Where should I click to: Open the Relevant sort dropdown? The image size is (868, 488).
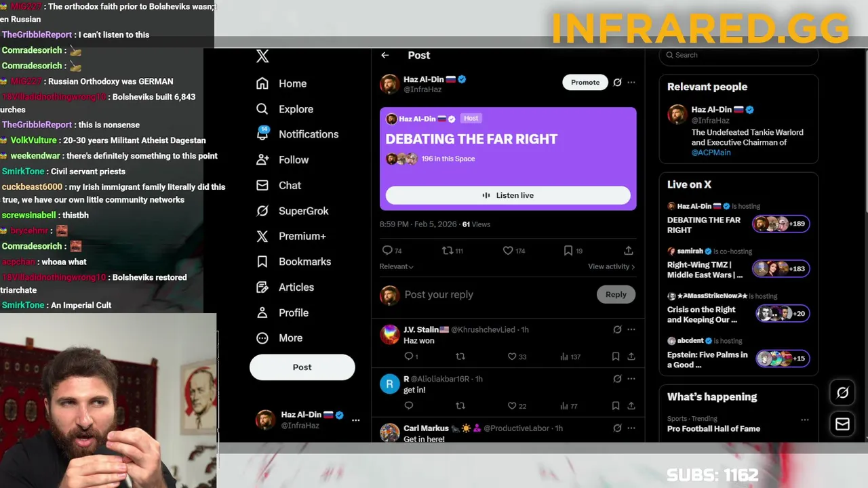point(397,266)
